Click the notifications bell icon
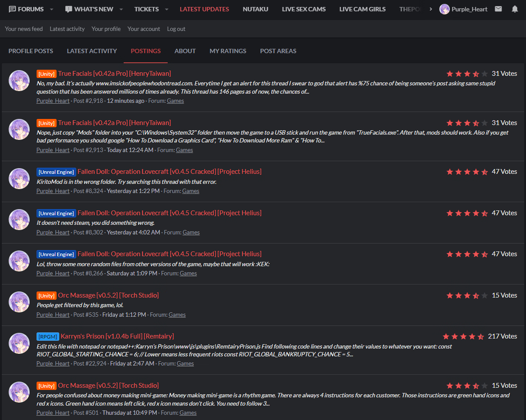526x420 pixels. click(x=515, y=9)
